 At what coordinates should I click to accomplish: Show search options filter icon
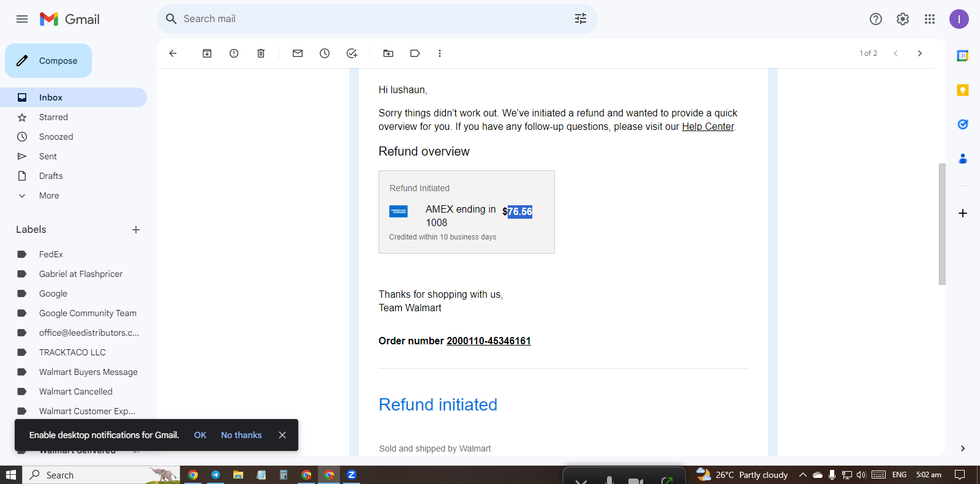coord(581,19)
